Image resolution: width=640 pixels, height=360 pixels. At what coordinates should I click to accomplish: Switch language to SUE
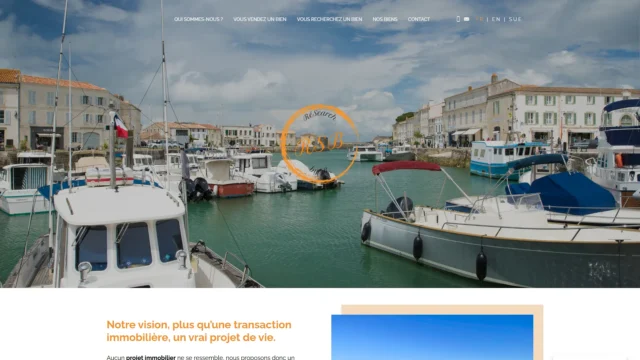point(515,19)
